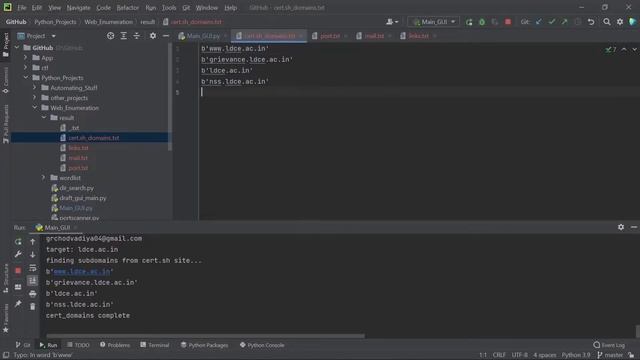Open Search Everywhere magnifier icon
Screen dimensions: 640x360
pos(607,22)
